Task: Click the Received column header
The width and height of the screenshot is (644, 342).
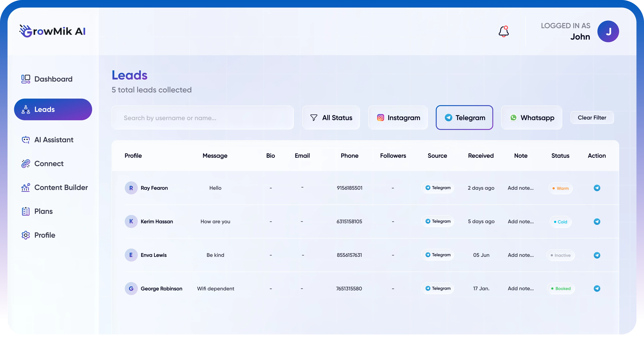Action: tap(481, 156)
